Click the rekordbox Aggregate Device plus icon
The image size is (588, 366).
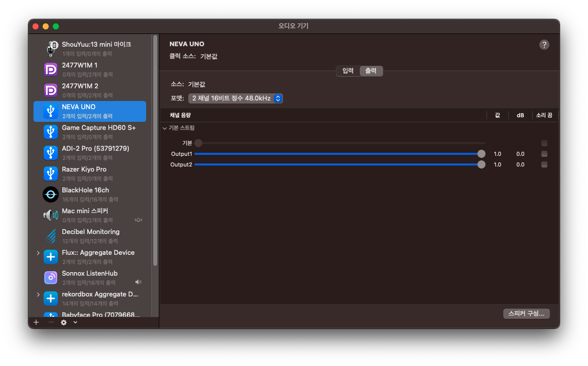point(51,299)
